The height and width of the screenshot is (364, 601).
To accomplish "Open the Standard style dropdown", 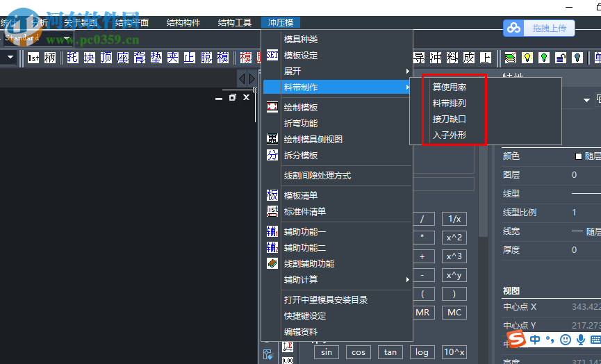I will 67,38.
